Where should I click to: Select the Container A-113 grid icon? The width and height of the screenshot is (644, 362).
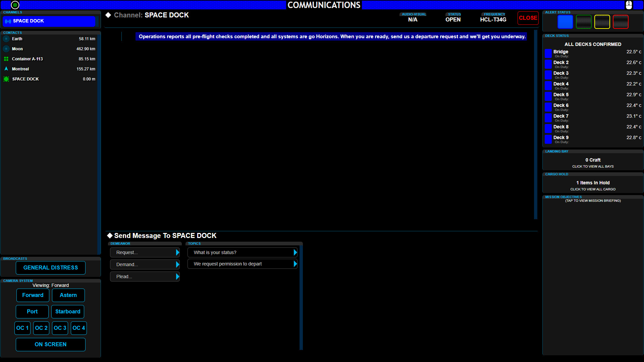[6, 59]
